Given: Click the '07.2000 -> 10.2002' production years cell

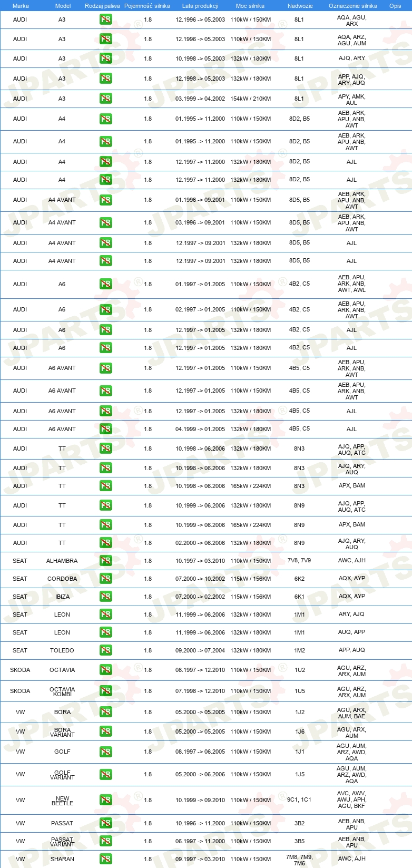Looking at the screenshot, I should coord(200,579).
